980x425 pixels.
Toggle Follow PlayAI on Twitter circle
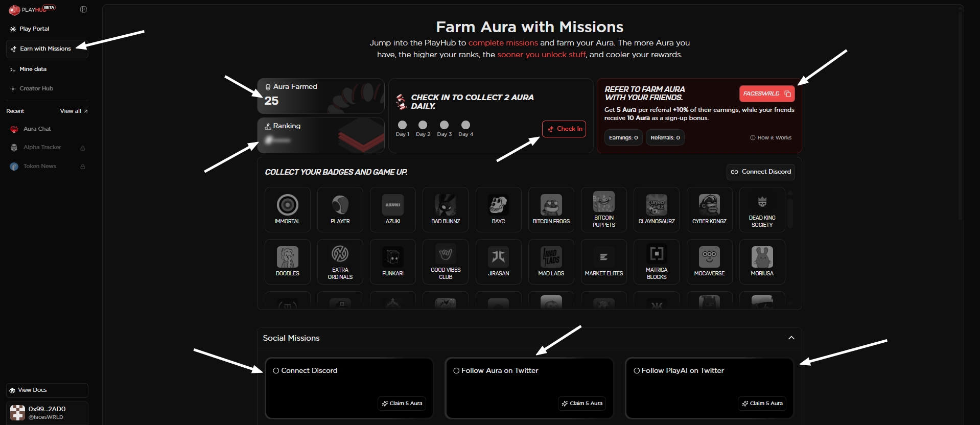[x=637, y=371]
